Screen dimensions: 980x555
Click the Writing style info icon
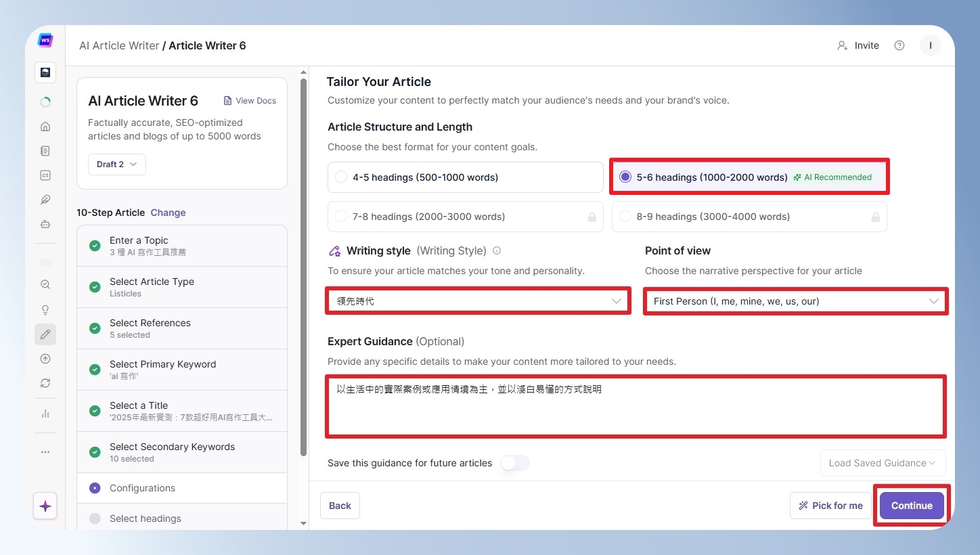(x=497, y=250)
